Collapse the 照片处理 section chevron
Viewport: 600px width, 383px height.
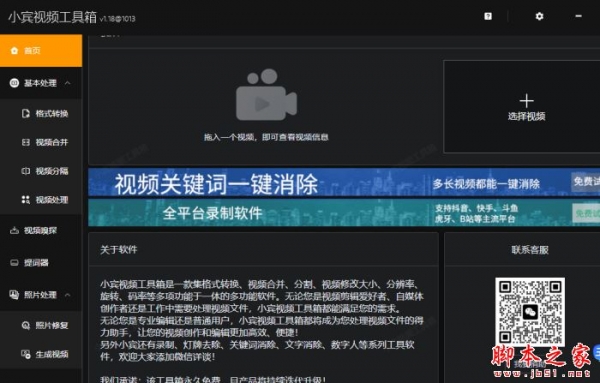pos(68,295)
